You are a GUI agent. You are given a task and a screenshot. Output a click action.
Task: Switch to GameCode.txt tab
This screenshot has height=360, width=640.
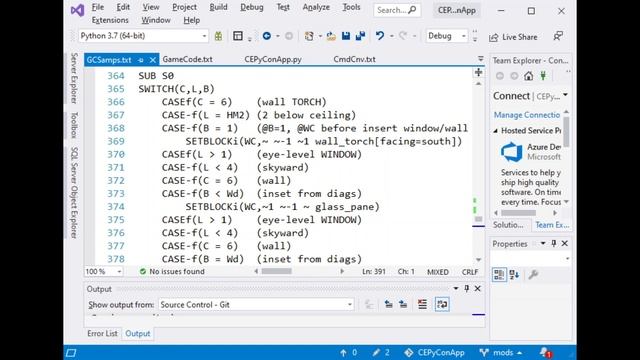(187, 60)
